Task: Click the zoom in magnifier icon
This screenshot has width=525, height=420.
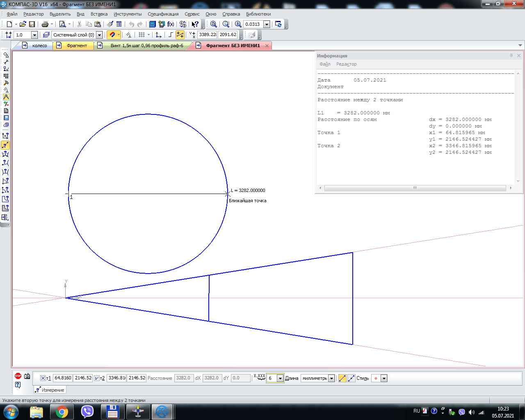Action: tap(238, 24)
